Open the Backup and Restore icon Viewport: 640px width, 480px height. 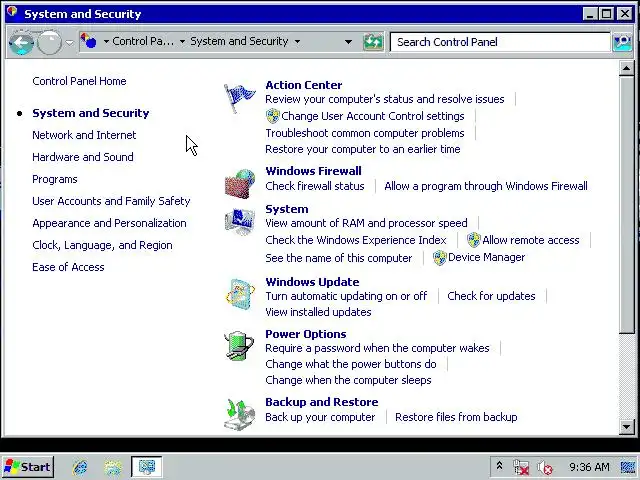point(240,414)
